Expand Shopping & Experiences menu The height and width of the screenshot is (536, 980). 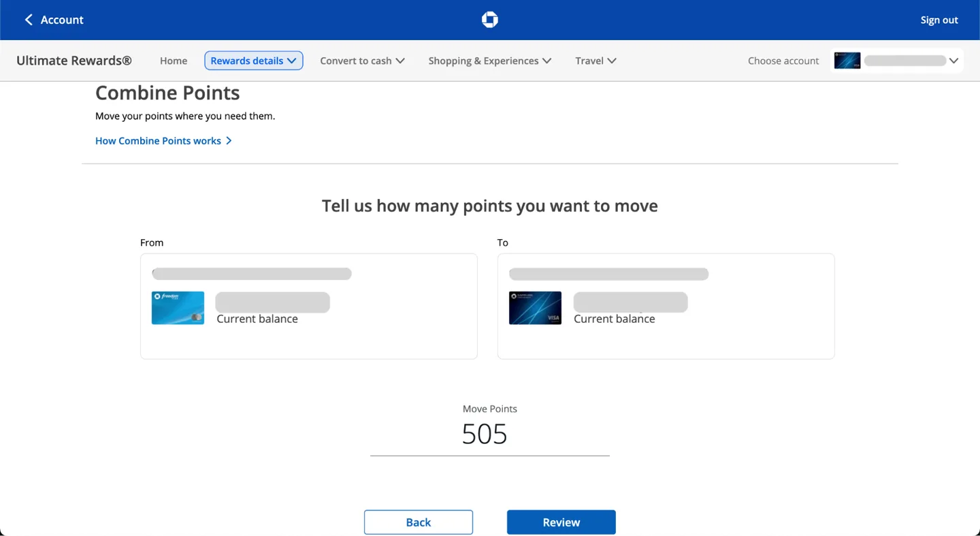[489, 61]
